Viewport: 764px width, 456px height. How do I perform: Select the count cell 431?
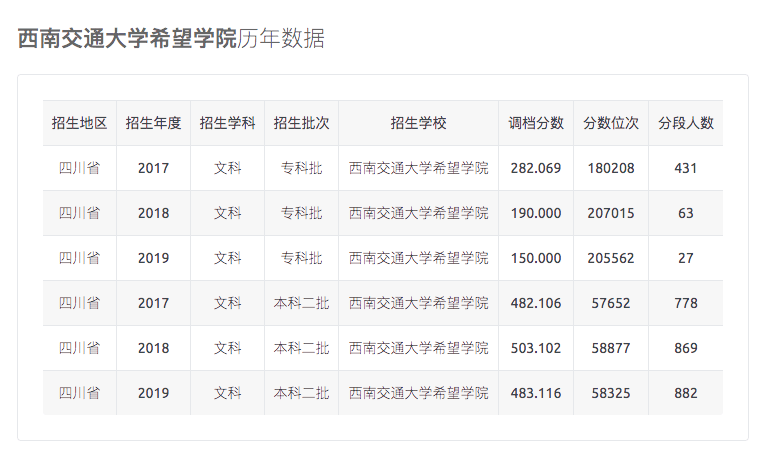686,168
